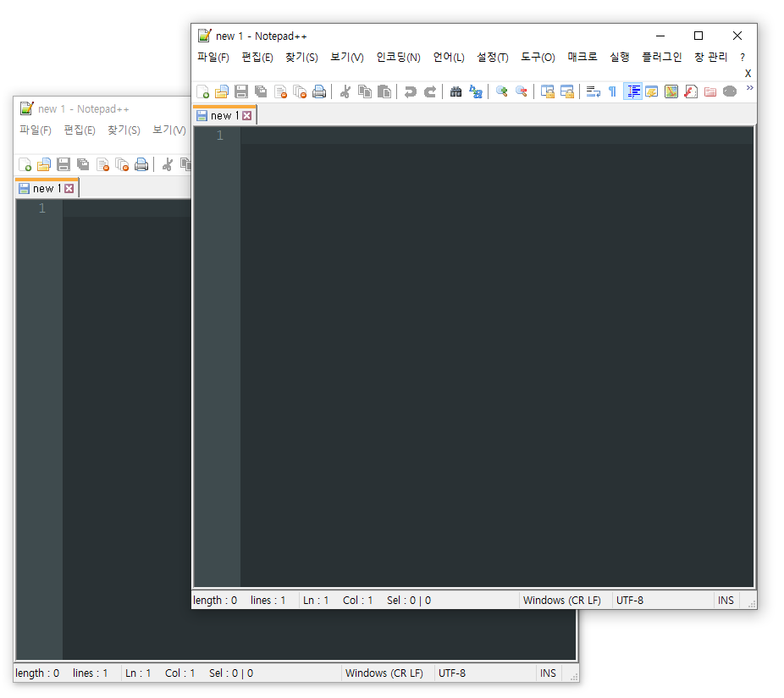Toggle INS mode in back window status bar
784x698 pixels.
tap(548, 673)
